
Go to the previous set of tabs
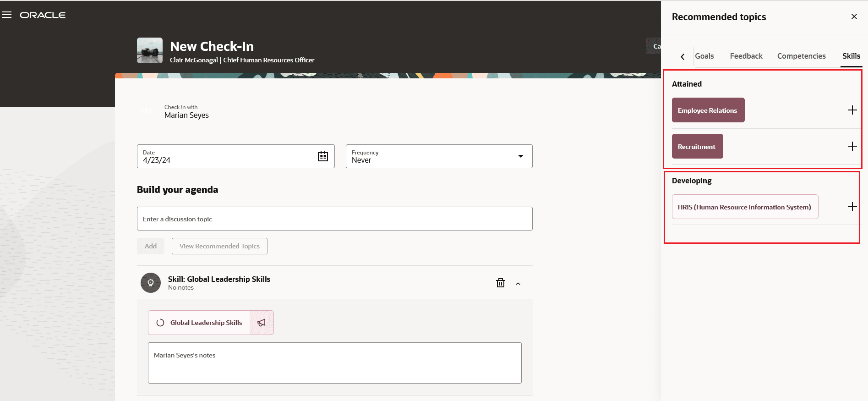point(682,56)
